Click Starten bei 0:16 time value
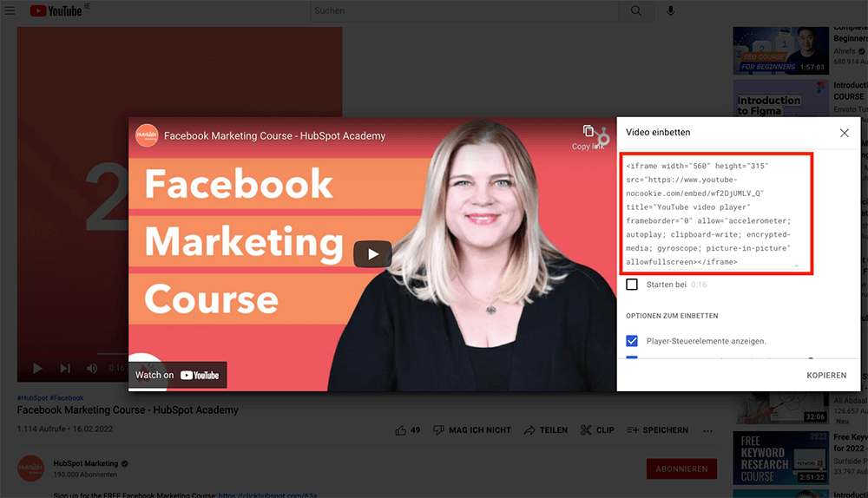 699,285
